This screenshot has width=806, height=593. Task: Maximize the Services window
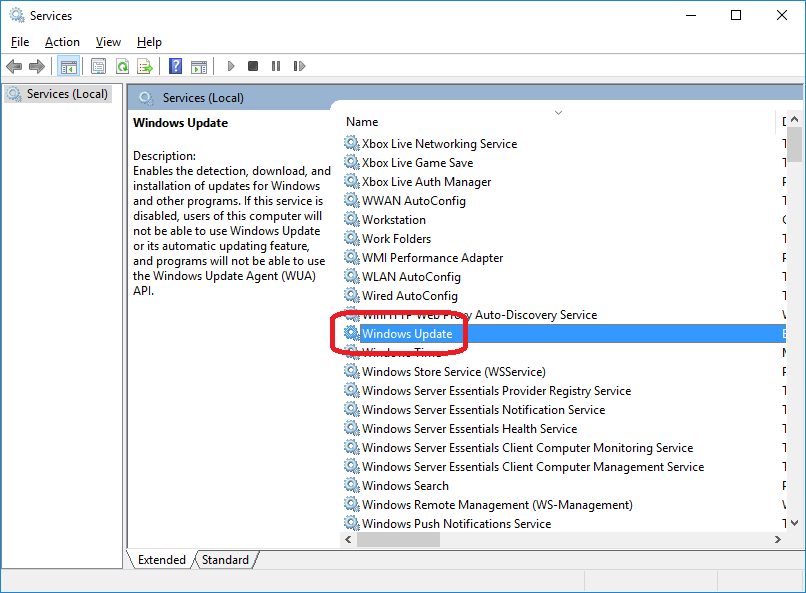pyautogui.click(x=736, y=15)
